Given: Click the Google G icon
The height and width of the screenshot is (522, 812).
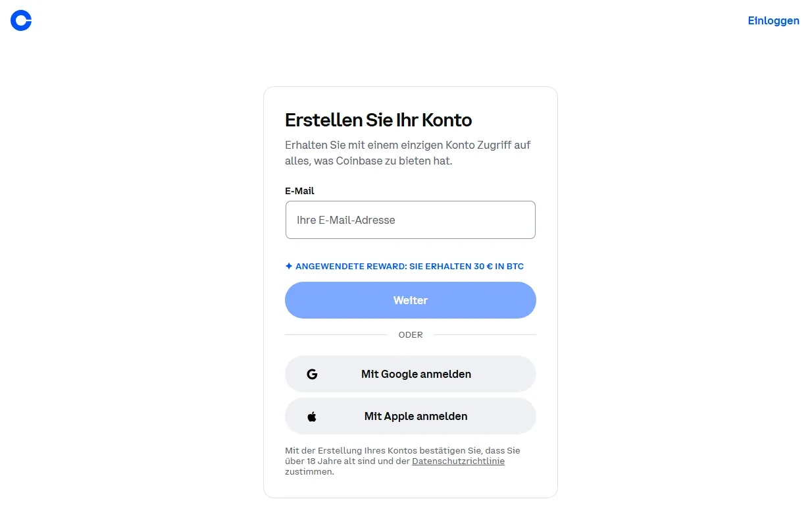Looking at the screenshot, I should pyautogui.click(x=312, y=374).
